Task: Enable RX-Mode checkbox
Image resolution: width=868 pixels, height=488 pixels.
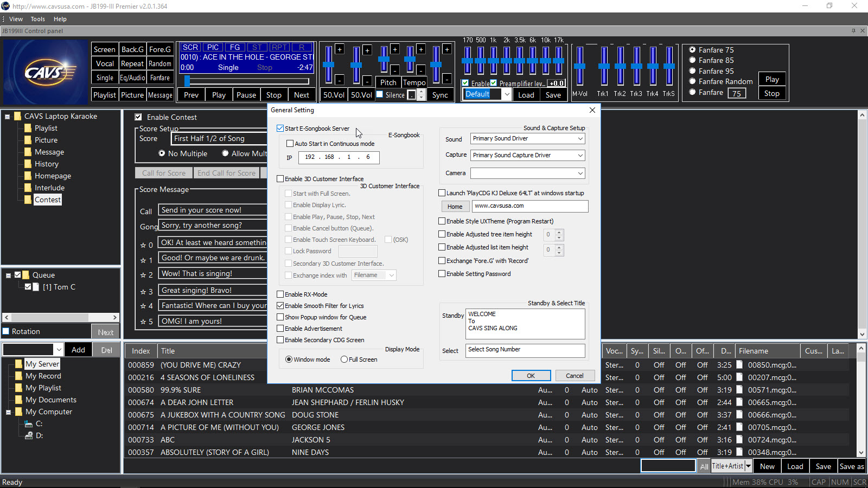Action: tap(280, 294)
